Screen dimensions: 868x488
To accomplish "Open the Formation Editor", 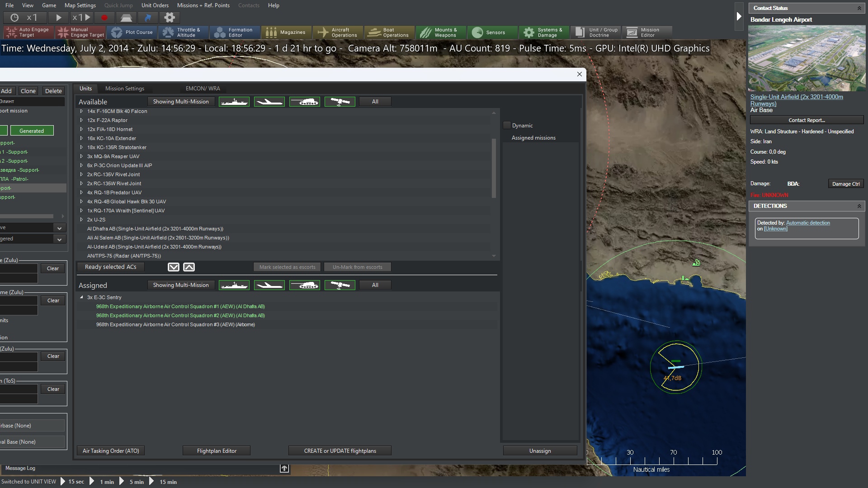I will [235, 32].
